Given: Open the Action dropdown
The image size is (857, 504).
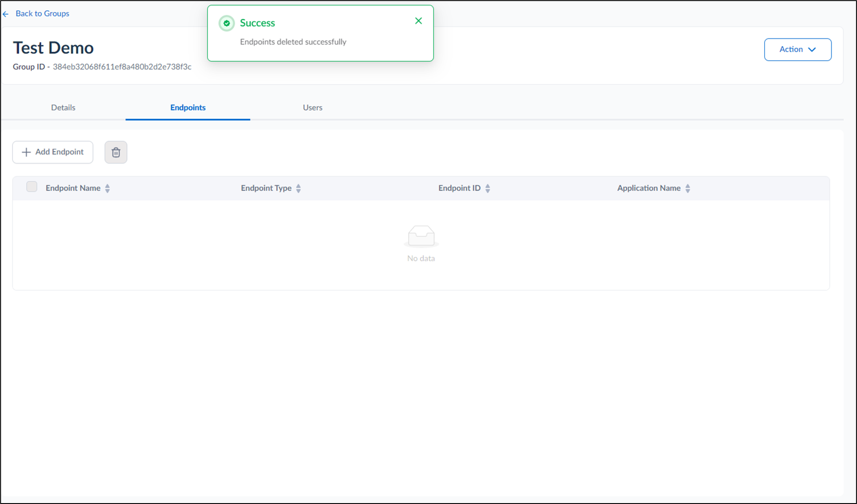Looking at the screenshot, I should point(798,50).
